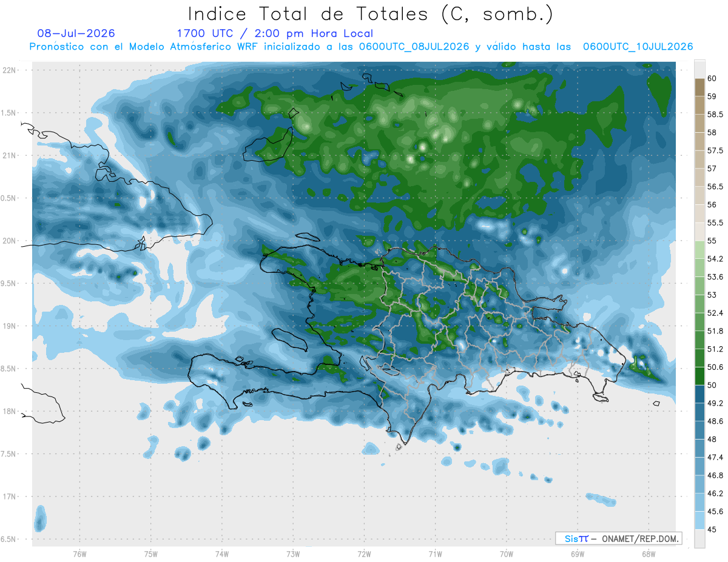The width and height of the screenshot is (728, 562).
Task: Click the colorbar value "60"
Action: (712, 78)
